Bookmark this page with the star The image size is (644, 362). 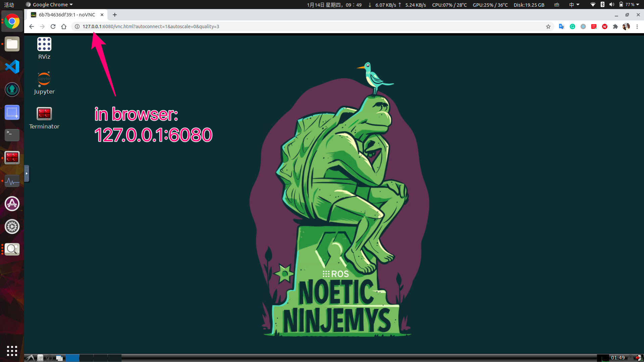tap(548, 26)
